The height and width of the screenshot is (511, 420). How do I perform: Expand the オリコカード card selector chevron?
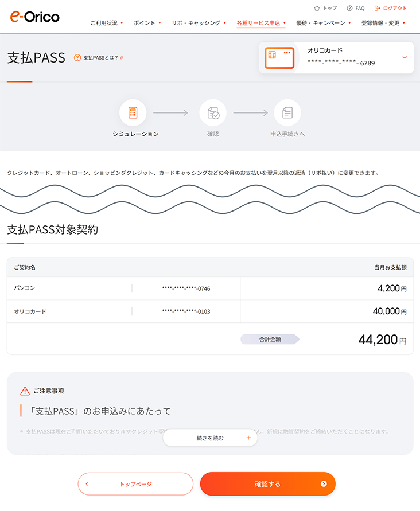point(405,58)
